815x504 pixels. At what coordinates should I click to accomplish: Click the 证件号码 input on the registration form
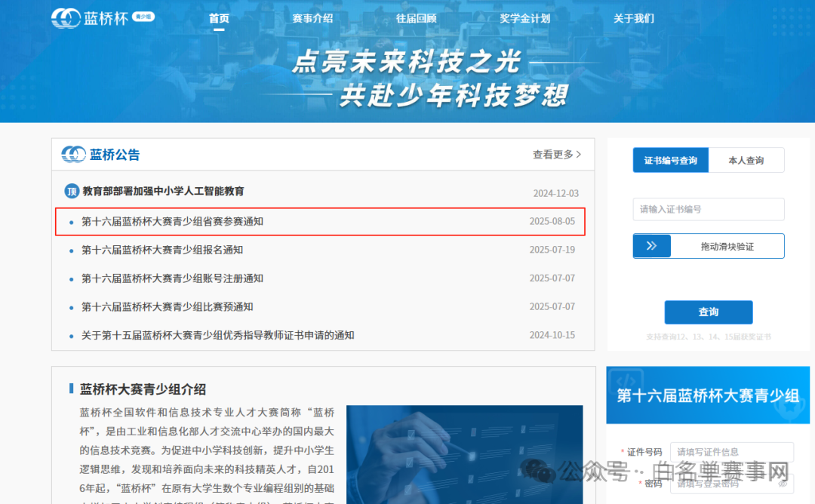click(x=731, y=451)
